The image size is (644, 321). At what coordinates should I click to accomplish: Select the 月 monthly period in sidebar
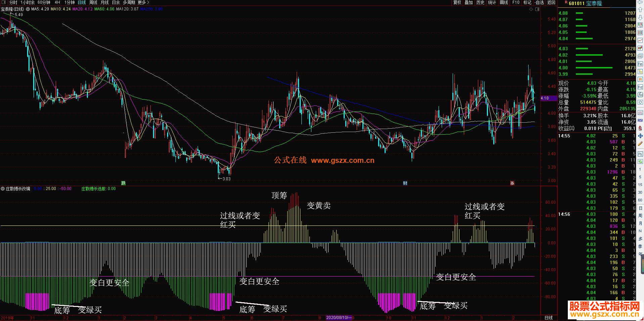pos(640,223)
